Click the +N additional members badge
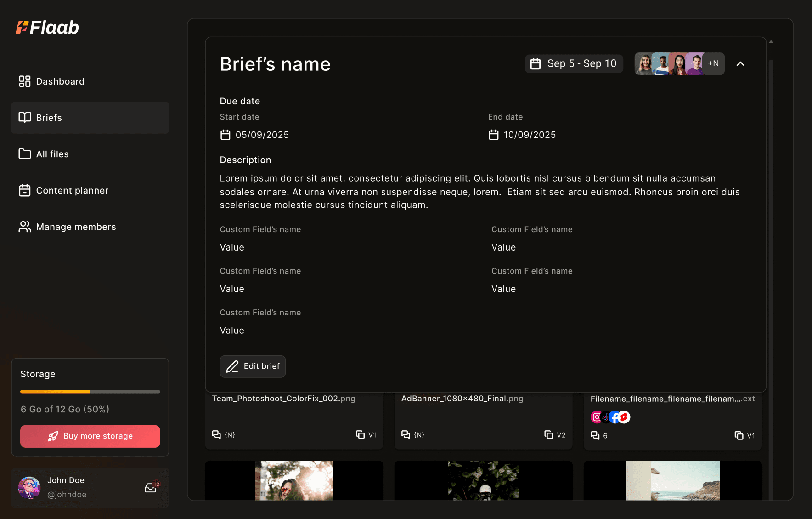 [x=713, y=63]
